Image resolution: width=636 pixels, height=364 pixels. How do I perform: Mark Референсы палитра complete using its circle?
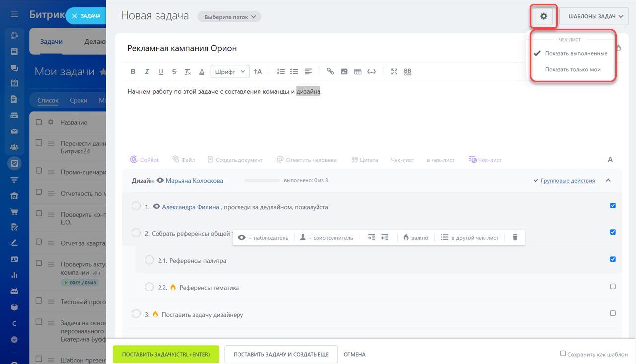tap(149, 260)
